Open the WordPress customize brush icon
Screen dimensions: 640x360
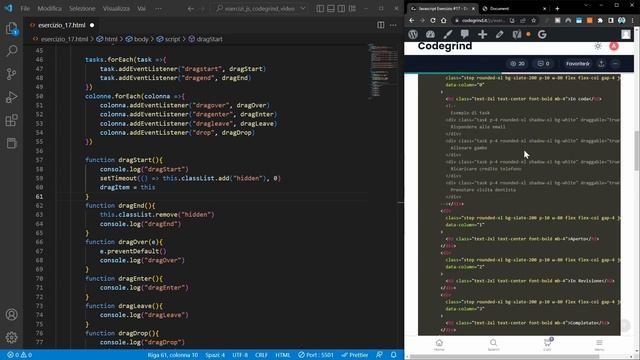(448, 35)
